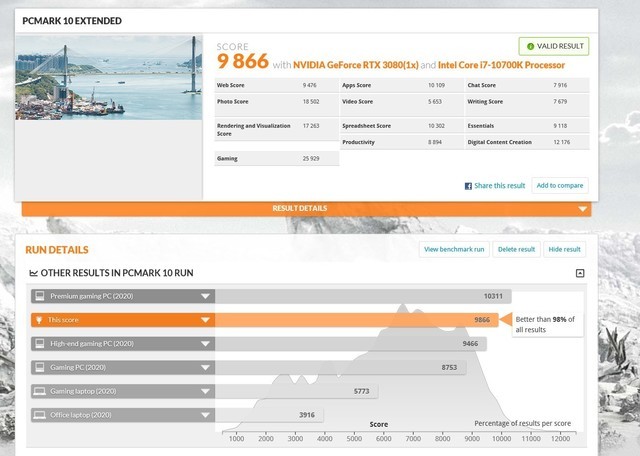Image resolution: width=640 pixels, height=456 pixels.
Task: Open the Intel Core i7-10700K Processor link
Action: [501, 65]
